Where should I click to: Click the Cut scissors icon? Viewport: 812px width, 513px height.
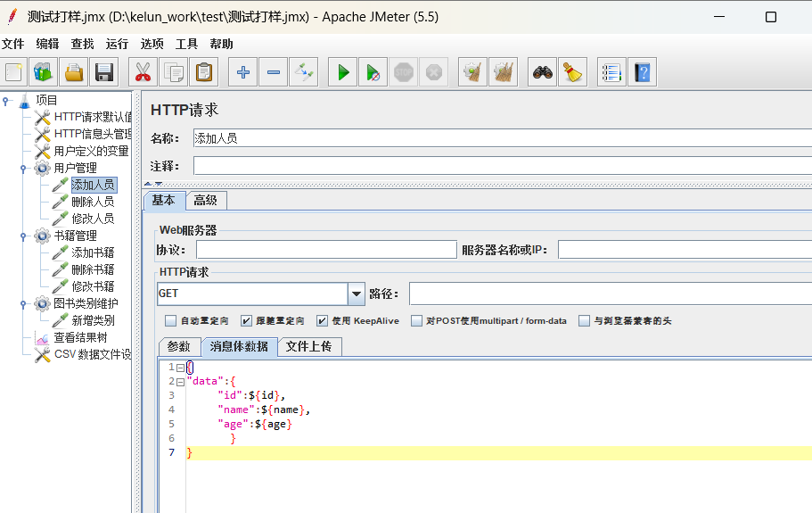coord(143,72)
